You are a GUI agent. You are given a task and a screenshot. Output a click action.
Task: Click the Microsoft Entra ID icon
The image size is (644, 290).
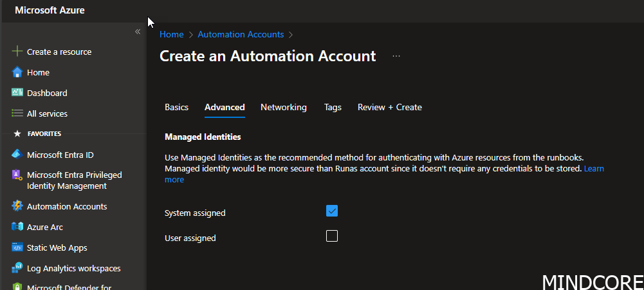coord(17,155)
